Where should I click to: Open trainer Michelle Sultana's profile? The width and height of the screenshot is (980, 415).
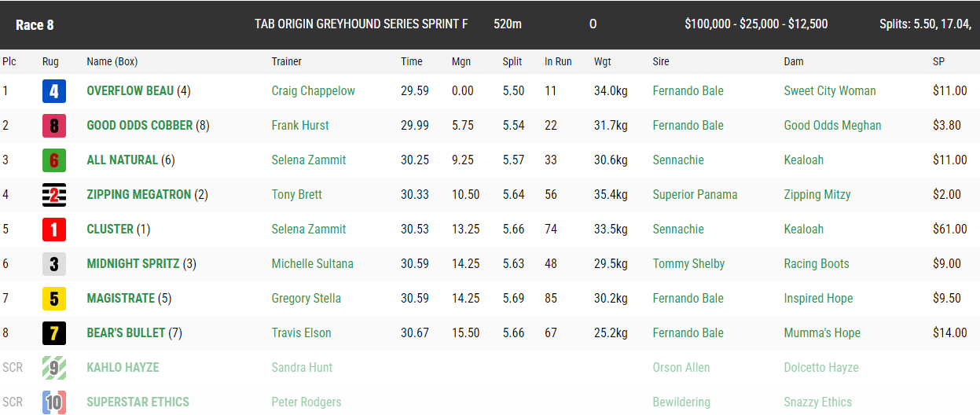click(x=312, y=264)
